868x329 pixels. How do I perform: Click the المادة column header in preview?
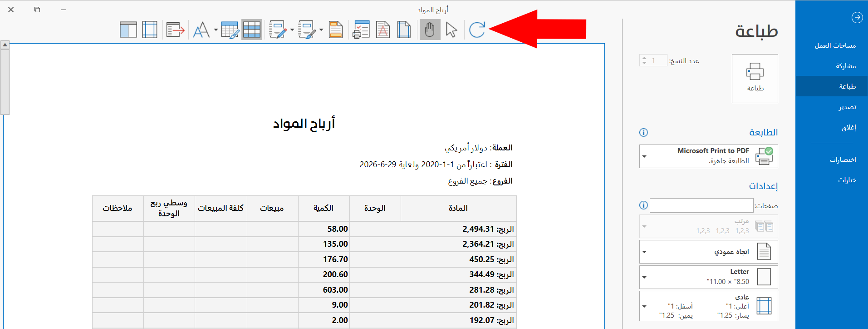point(458,208)
